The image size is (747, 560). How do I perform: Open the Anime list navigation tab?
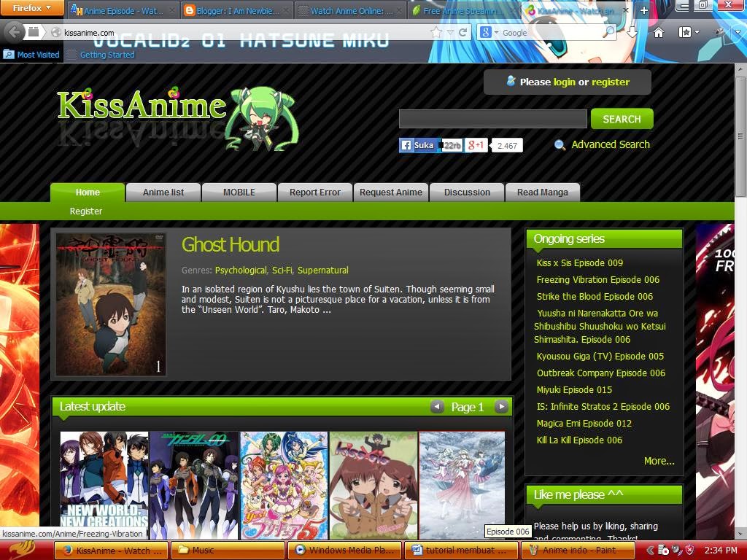163,192
